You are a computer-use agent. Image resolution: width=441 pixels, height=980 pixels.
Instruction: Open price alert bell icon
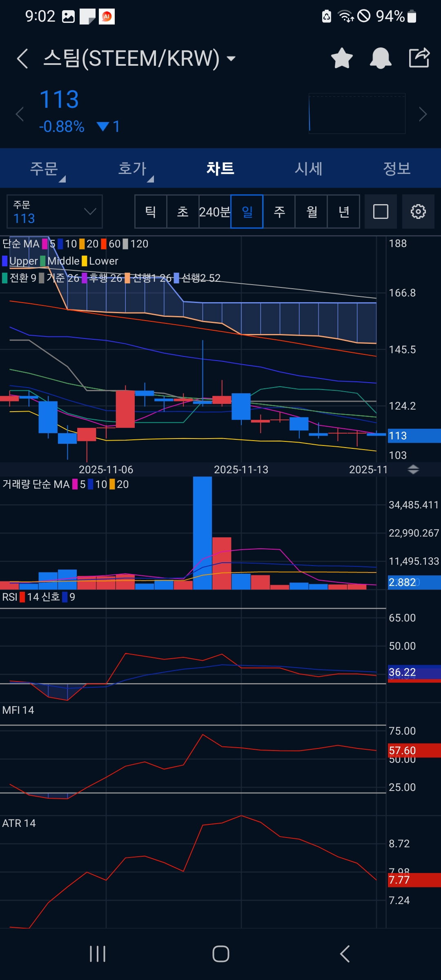[x=381, y=58]
